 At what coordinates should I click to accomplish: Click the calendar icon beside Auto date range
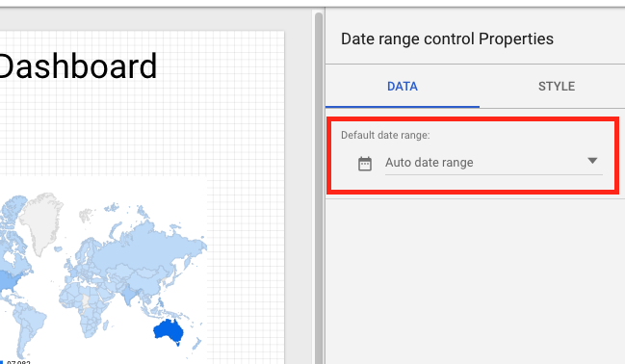click(x=365, y=164)
